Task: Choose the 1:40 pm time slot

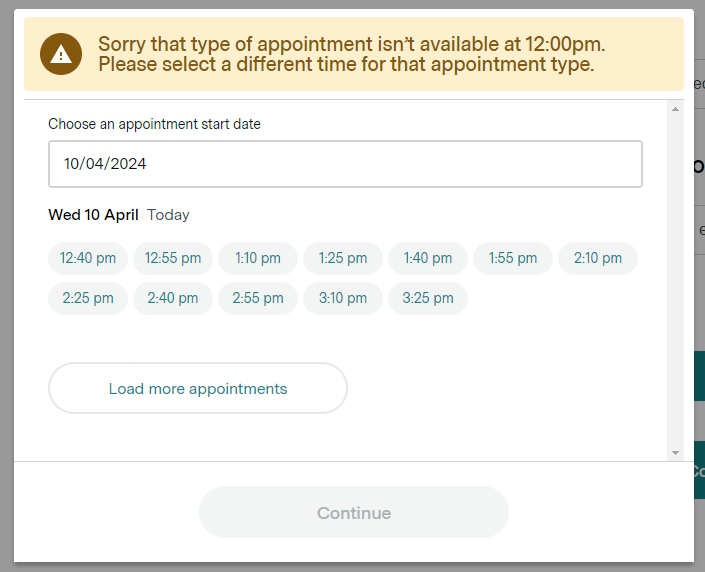Action: coord(428,258)
